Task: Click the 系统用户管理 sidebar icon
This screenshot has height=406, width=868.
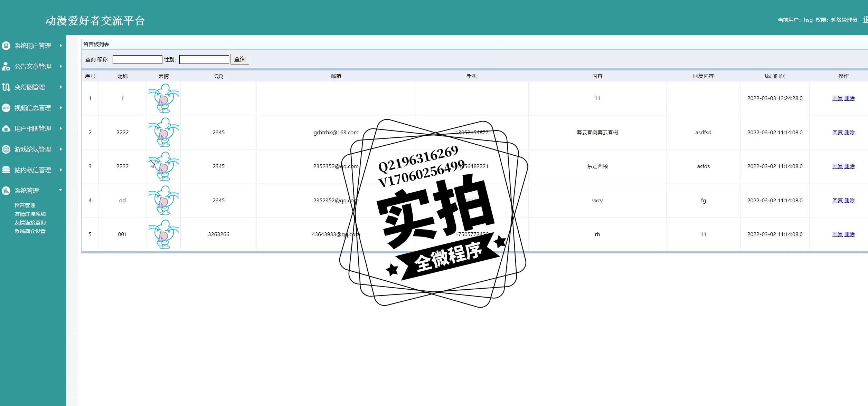Action: (x=6, y=46)
